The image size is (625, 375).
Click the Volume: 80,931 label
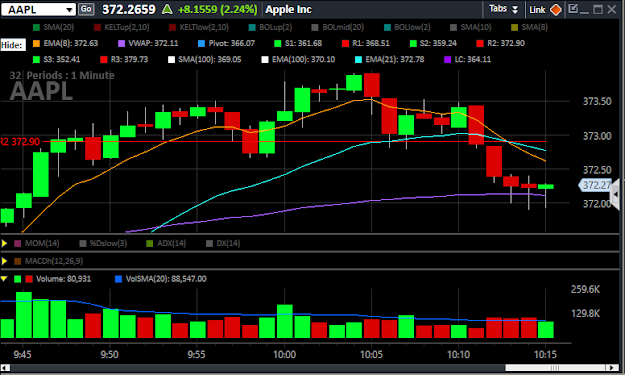[63, 279]
